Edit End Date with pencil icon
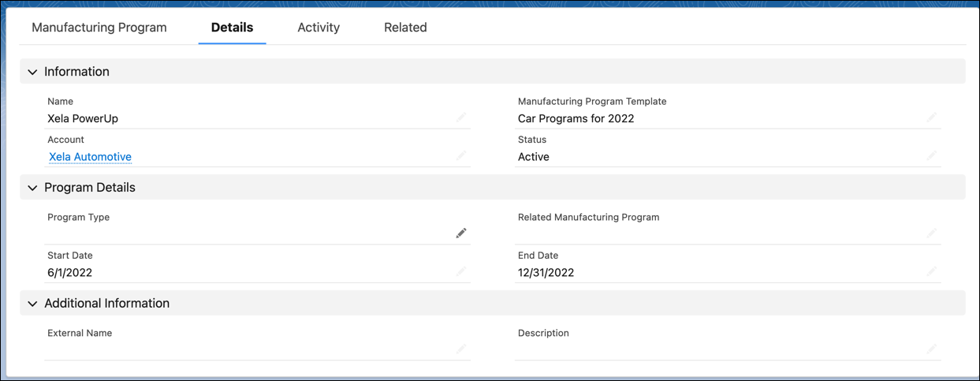This screenshot has height=381, width=980. pyautogui.click(x=932, y=271)
